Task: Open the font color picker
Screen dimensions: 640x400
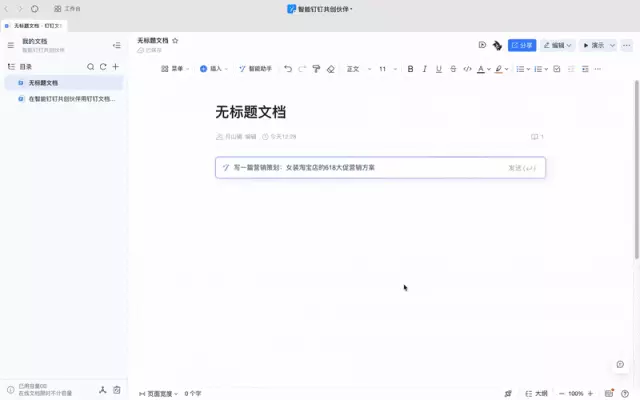Action: point(482,69)
